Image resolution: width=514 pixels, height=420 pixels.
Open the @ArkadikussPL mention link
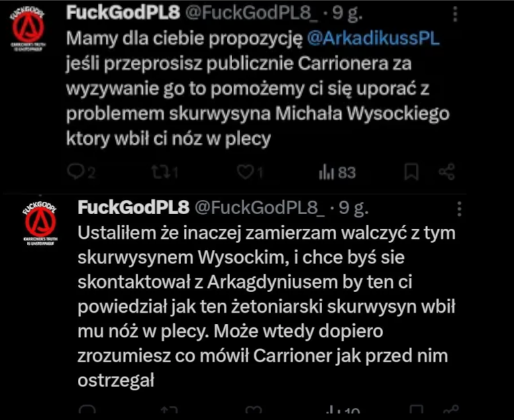click(373, 38)
